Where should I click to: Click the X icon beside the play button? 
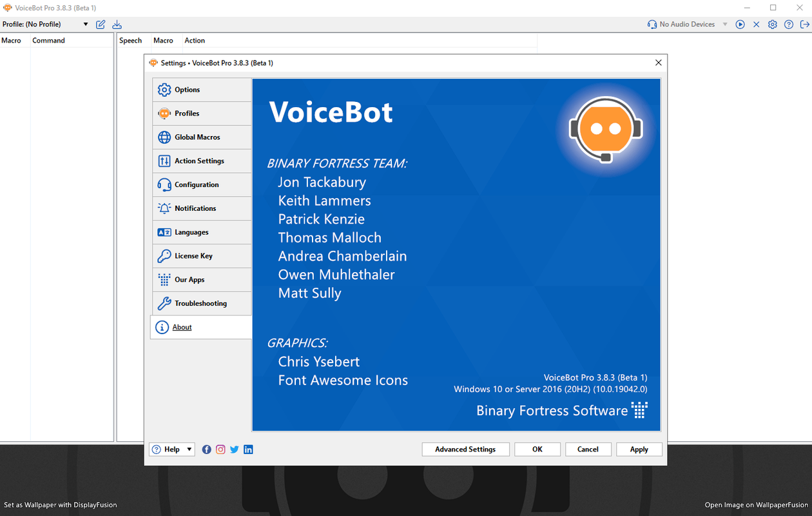pyautogui.click(x=756, y=25)
